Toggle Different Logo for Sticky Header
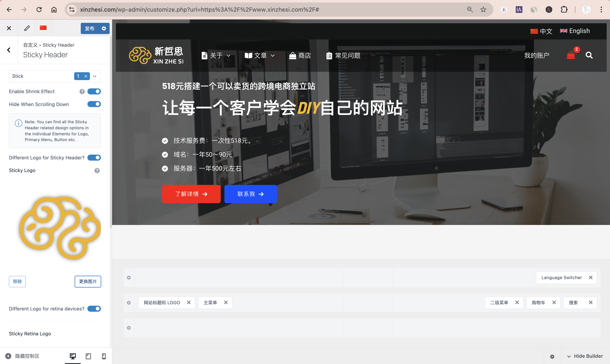610x364 pixels. click(94, 158)
